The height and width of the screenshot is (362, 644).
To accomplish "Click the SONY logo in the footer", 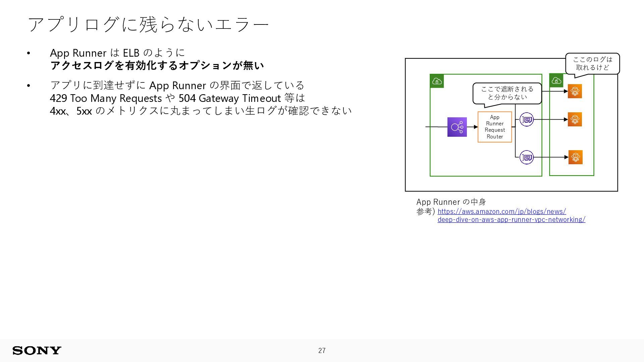I will (37, 351).
